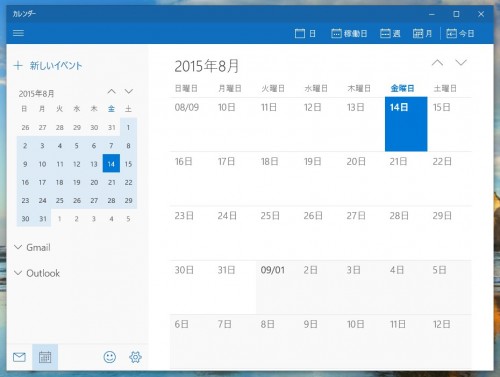500x377 pixels.
Task: Go to previous month in mini calendar
Action: click(112, 91)
